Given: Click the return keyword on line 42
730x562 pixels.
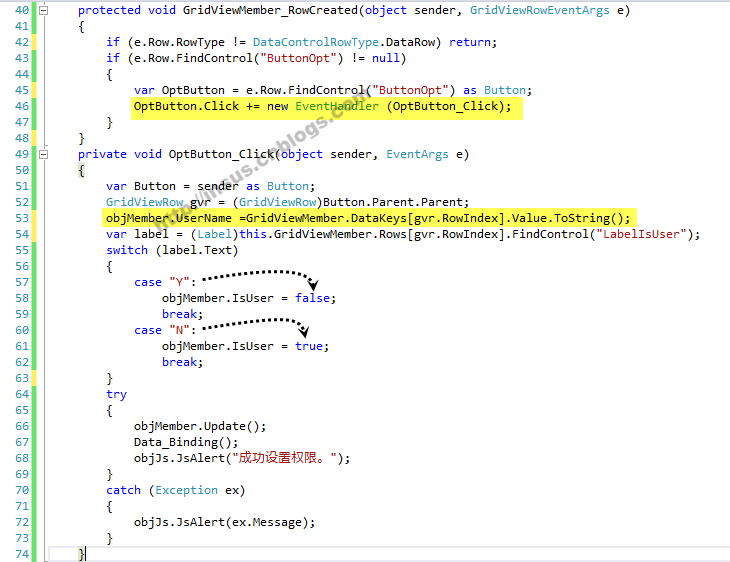Looking at the screenshot, I should (x=469, y=42).
